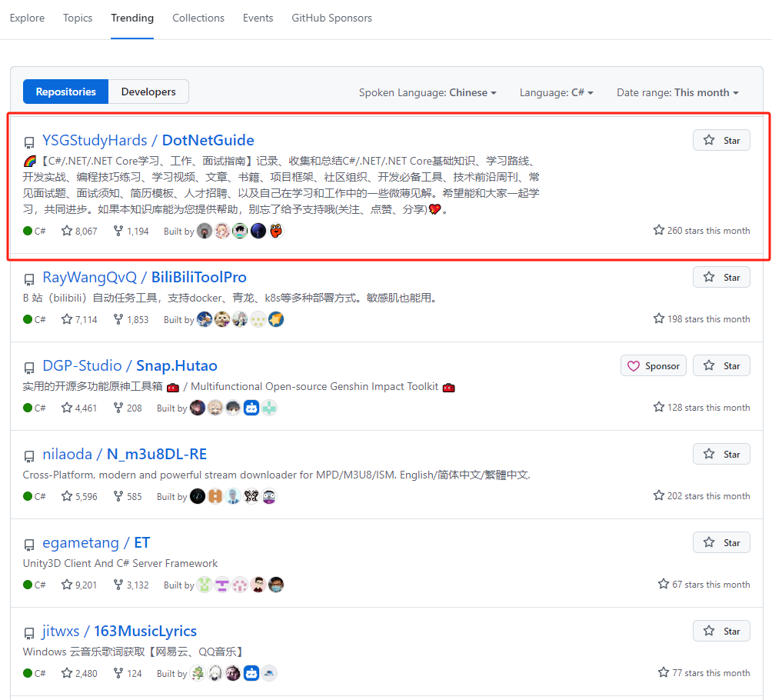This screenshot has width=772, height=700.
Task: Open the GitHub Sponsors page
Action: pyautogui.click(x=331, y=18)
